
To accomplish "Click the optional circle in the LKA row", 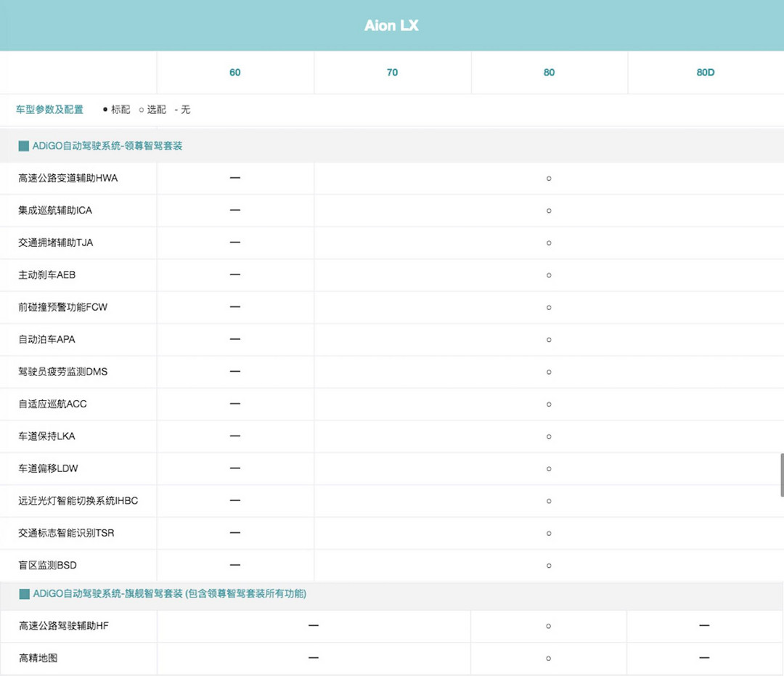I will [549, 436].
